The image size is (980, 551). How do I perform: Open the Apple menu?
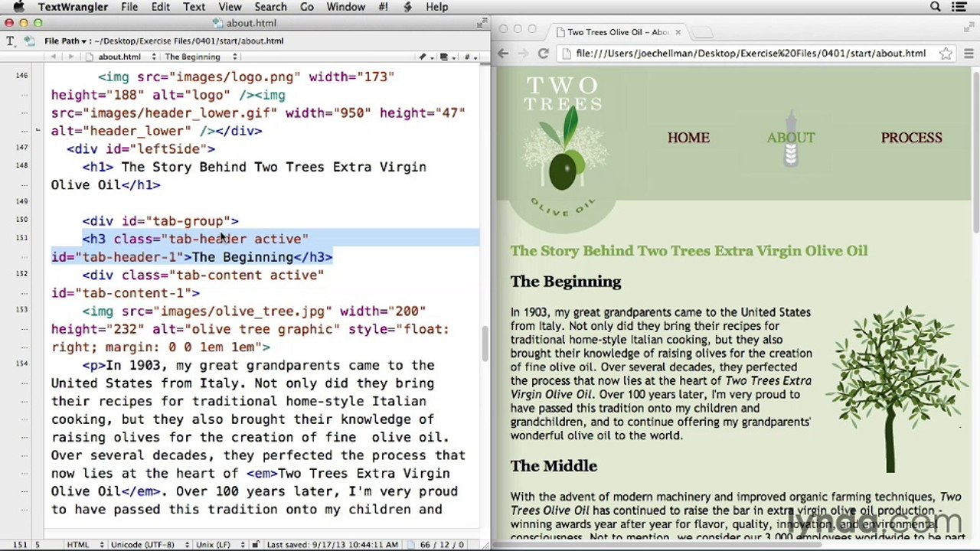tap(19, 7)
